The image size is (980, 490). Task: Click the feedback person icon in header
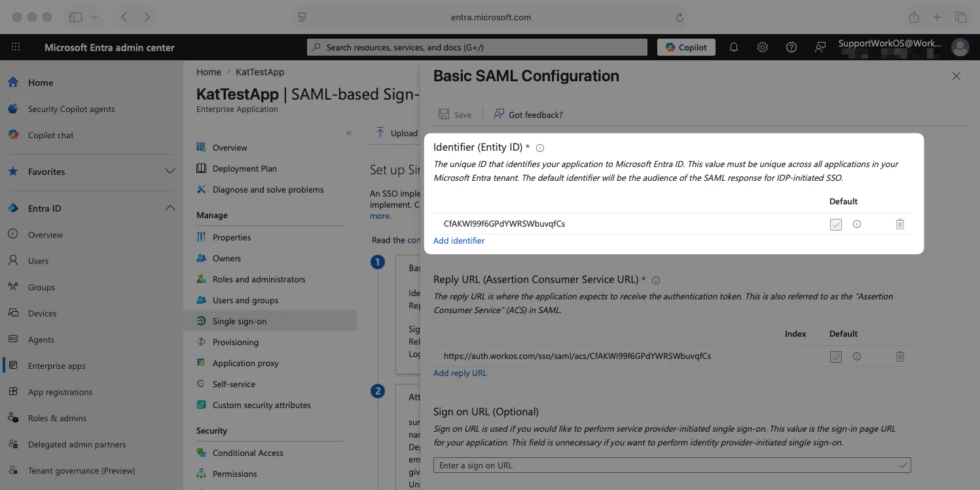[820, 47]
